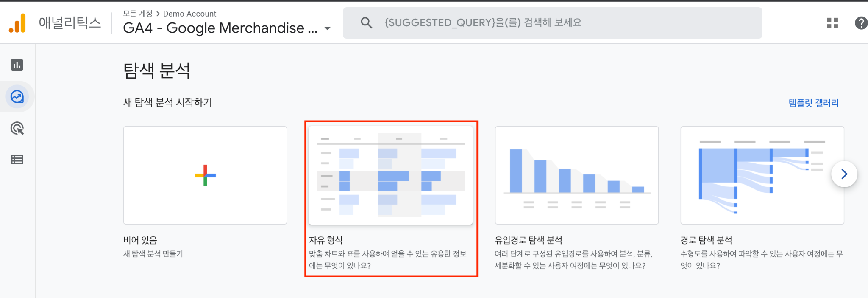Click the 모든 계정 breadcrumb
Screen dimensions: 868x298
[137, 14]
